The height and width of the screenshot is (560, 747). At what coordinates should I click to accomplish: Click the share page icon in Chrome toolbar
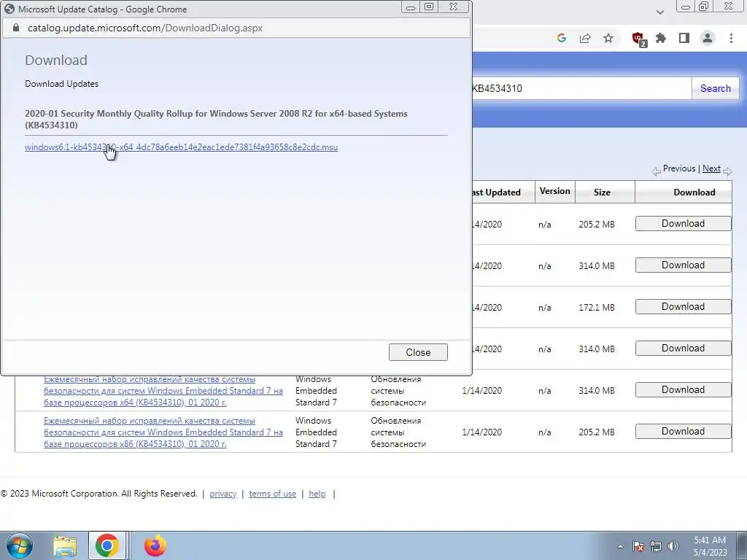[x=585, y=38]
